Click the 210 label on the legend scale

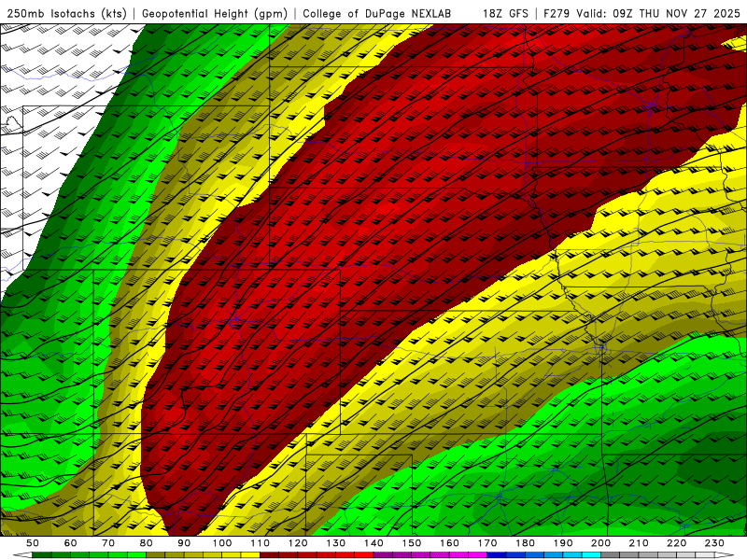coord(639,543)
